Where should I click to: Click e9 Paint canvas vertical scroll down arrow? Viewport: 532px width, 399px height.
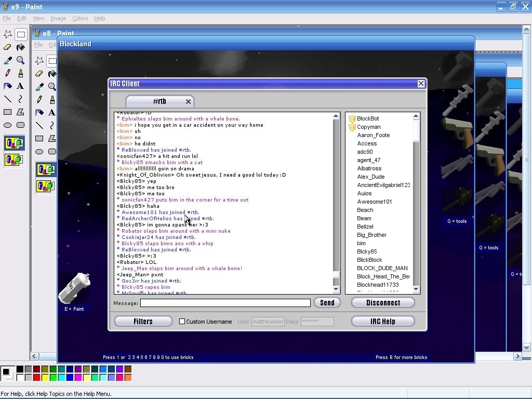coord(526,348)
